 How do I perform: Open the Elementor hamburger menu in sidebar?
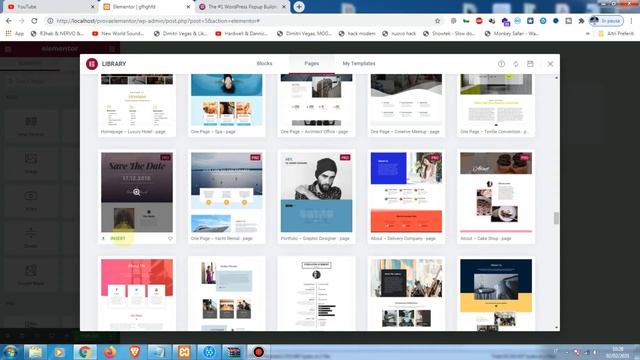[x=8, y=49]
